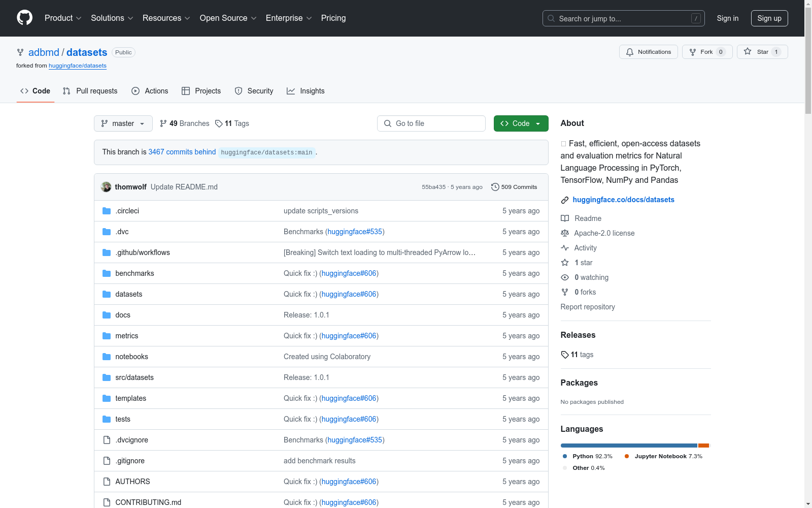Screen dimensions: 812x508
Task: Open the Code tab
Action: click(x=36, y=91)
